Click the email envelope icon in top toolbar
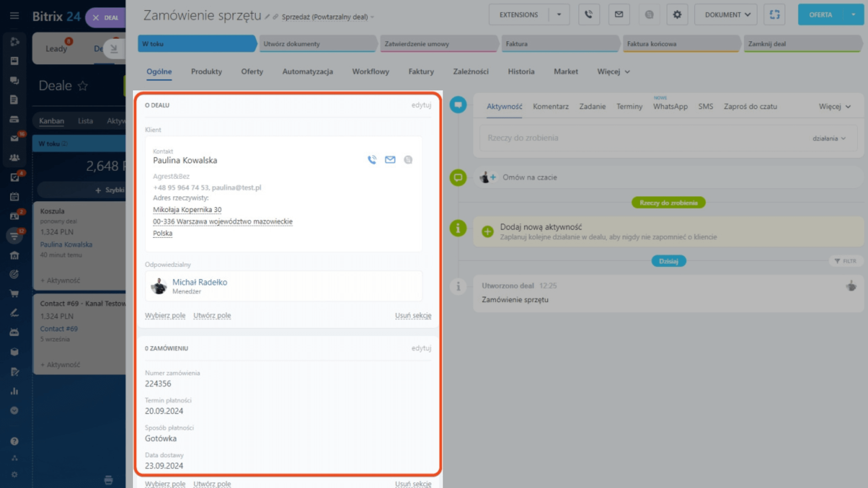The image size is (868, 488). [619, 15]
